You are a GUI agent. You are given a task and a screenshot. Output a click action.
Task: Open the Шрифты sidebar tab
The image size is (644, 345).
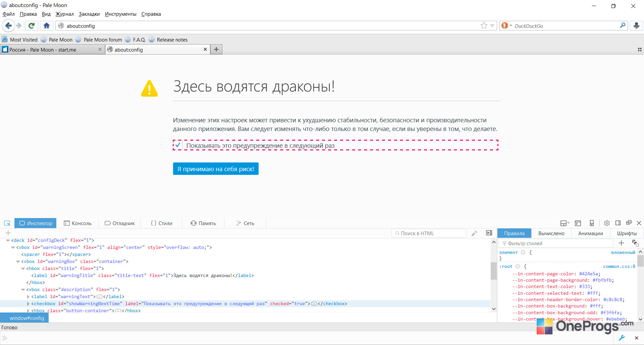pyautogui.click(x=627, y=233)
